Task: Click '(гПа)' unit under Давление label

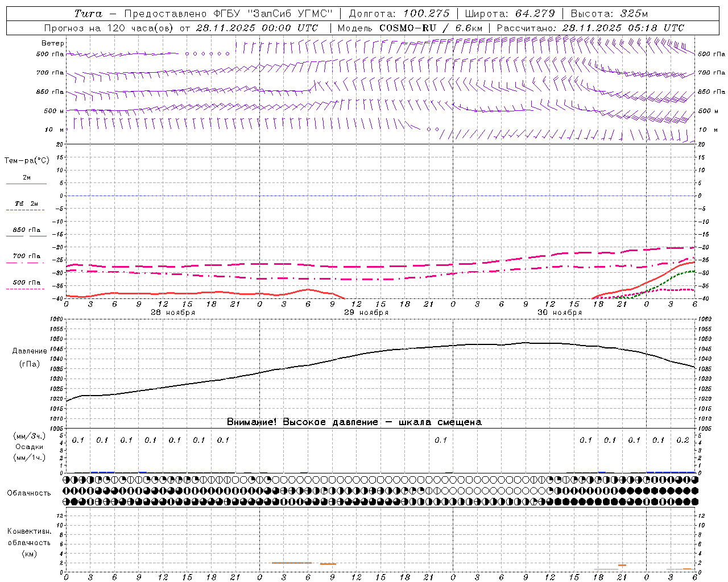Action: click(x=30, y=364)
